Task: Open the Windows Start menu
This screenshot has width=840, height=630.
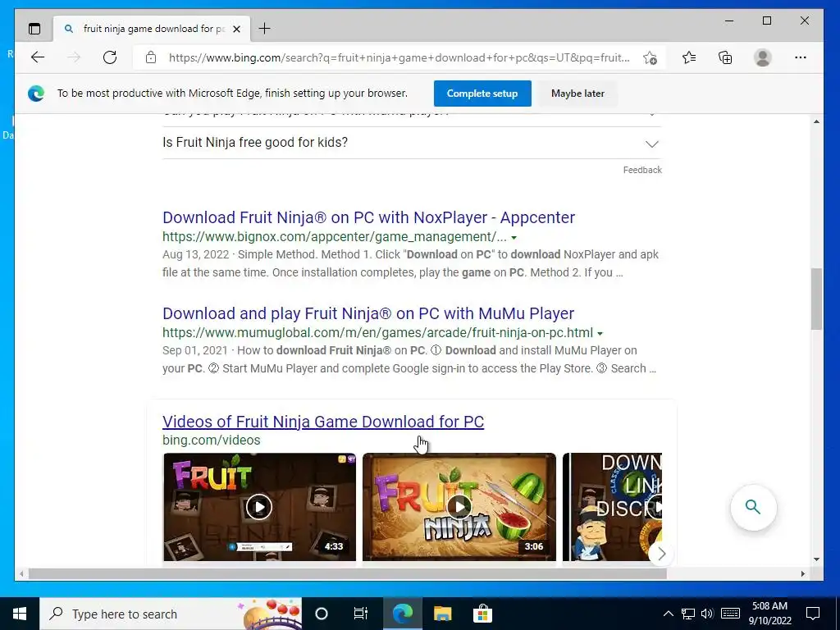Action: [x=20, y=614]
